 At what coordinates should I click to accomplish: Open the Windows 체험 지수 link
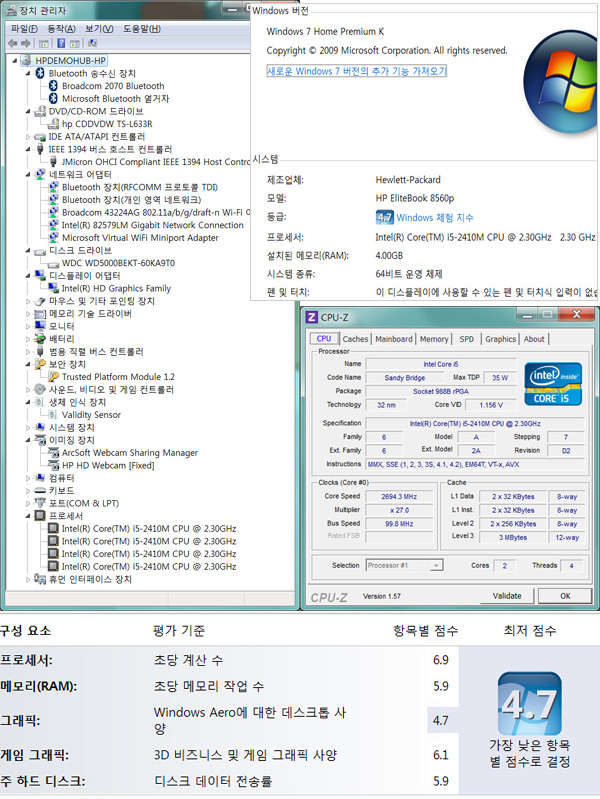(x=435, y=218)
